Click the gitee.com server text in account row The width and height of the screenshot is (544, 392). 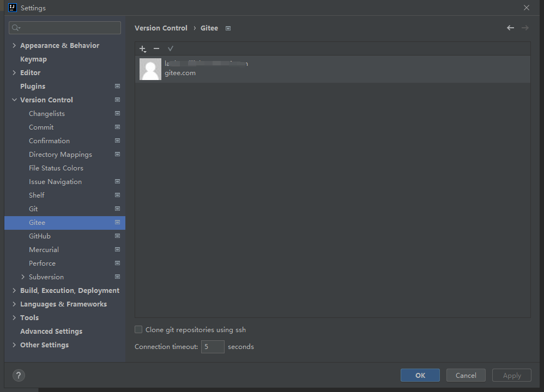pyautogui.click(x=180, y=73)
